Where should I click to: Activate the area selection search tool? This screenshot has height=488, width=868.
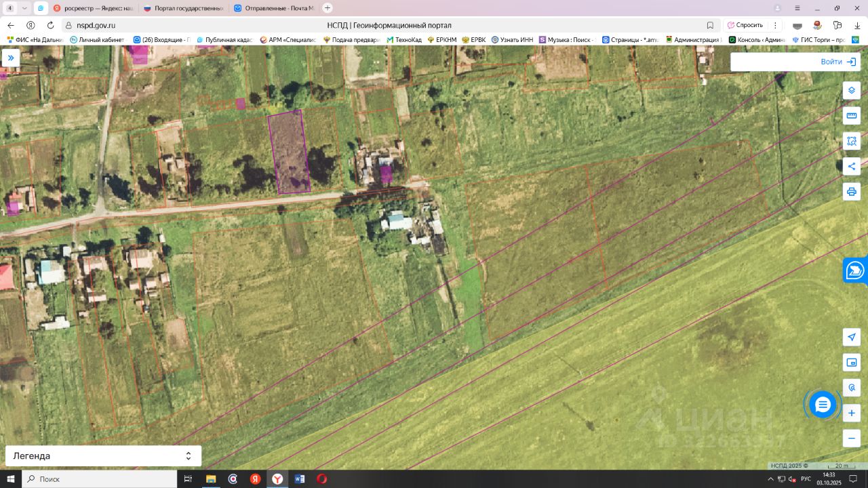pos(852,141)
